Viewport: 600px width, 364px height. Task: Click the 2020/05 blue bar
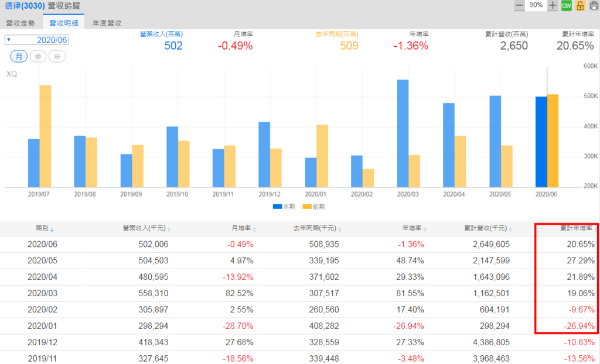[x=495, y=142]
